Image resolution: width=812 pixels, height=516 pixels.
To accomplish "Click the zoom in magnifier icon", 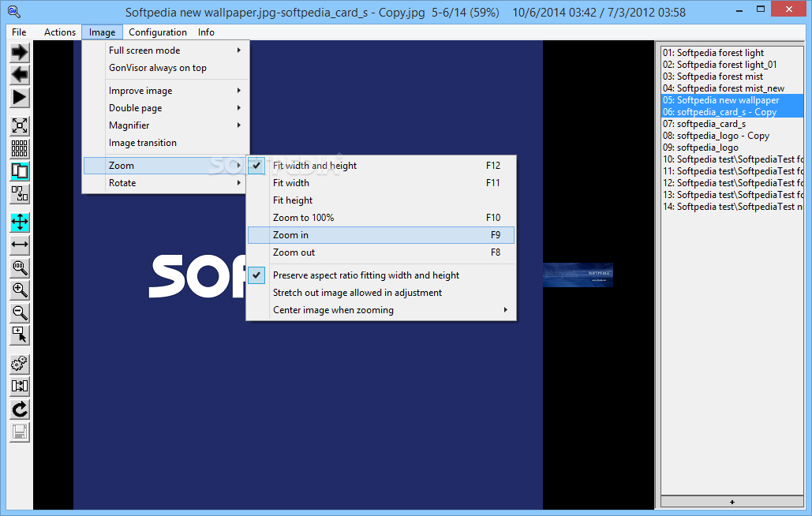I will [20, 290].
